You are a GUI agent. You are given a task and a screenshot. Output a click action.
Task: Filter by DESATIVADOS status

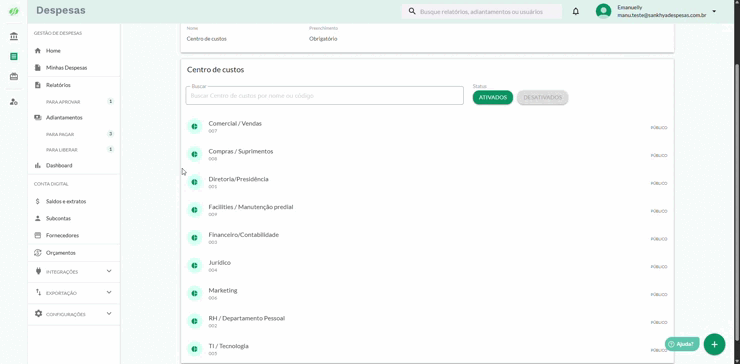tap(542, 97)
